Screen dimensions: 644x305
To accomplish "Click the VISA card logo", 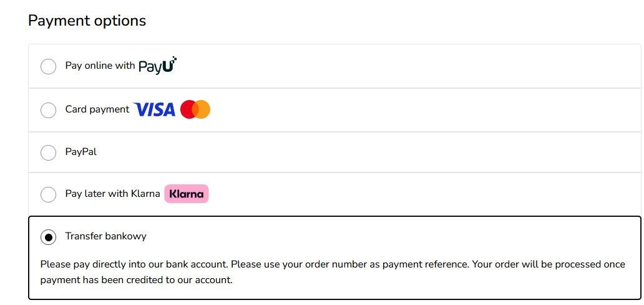I will (x=154, y=109).
